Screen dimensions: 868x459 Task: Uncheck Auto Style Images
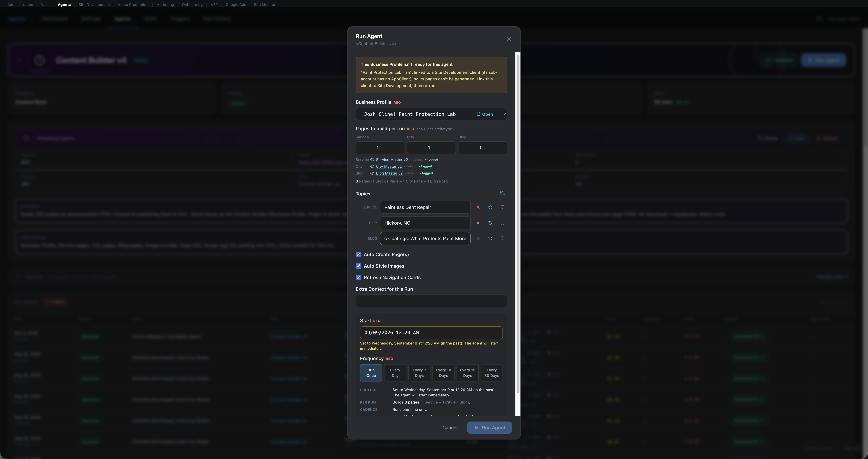coord(358,266)
